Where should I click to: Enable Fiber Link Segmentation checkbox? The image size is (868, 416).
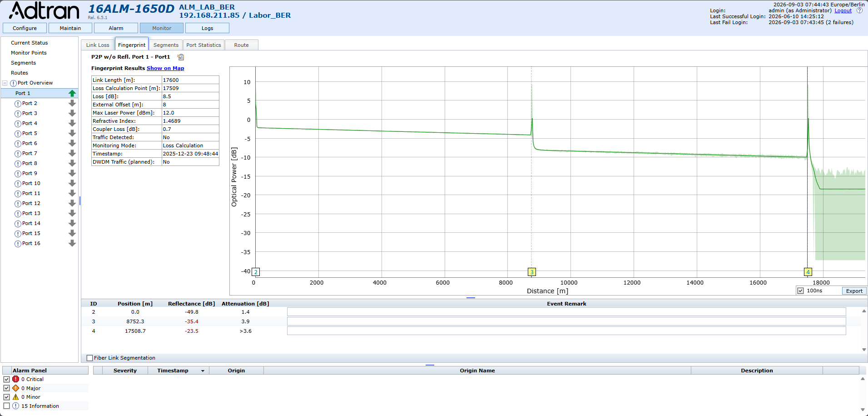[x=90, y=358]
